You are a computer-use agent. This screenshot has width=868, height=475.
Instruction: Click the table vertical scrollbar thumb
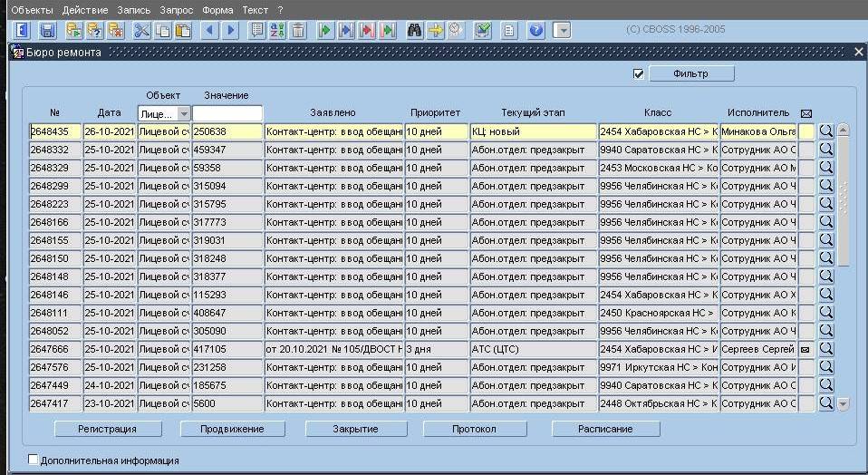coord(844,200)
